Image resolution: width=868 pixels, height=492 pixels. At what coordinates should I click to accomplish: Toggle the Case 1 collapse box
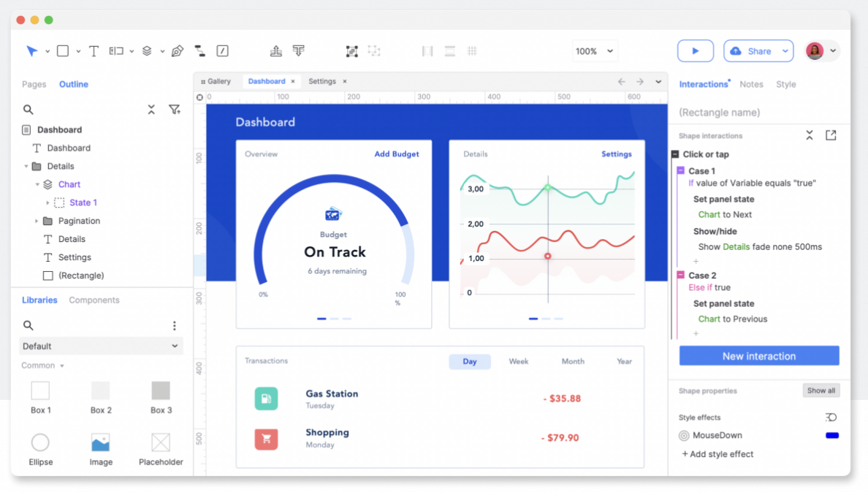pyautogui.click(x=681, y=170)
